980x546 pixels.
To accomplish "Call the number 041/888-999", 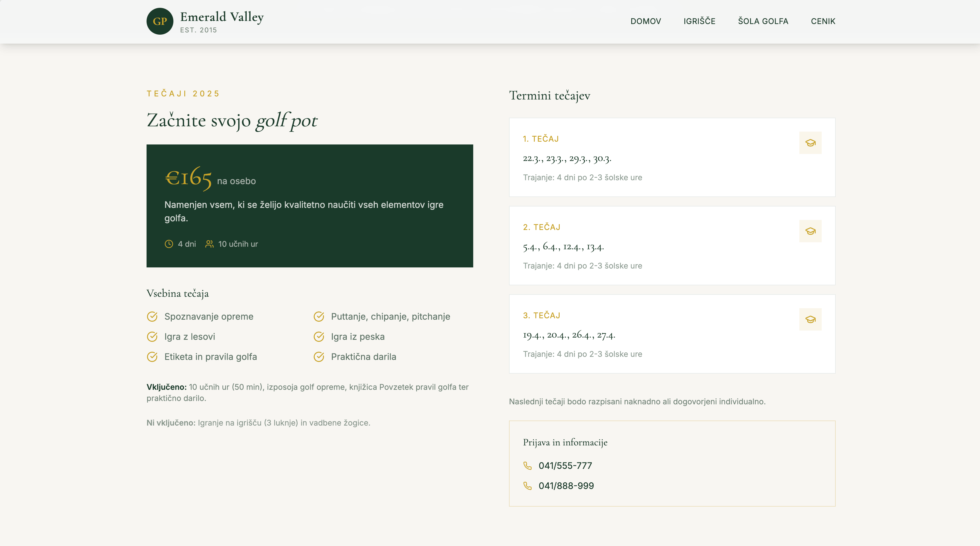I will [x=566, y=486].
